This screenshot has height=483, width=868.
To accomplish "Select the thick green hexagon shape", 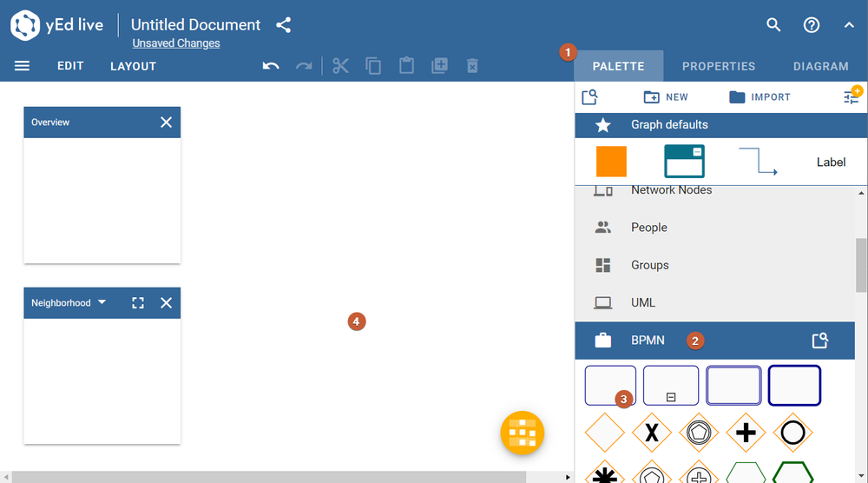I will pyautogui.click(x=792, y=473).
